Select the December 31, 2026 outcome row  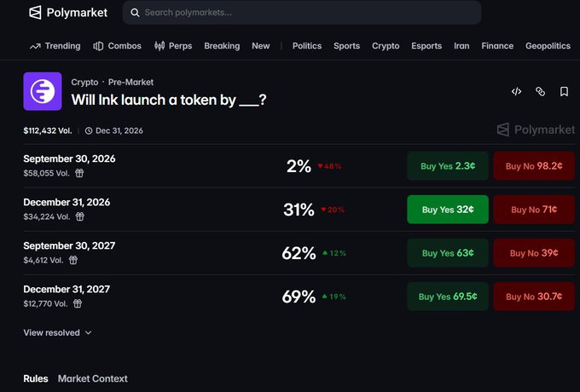(x=299, y=210)
